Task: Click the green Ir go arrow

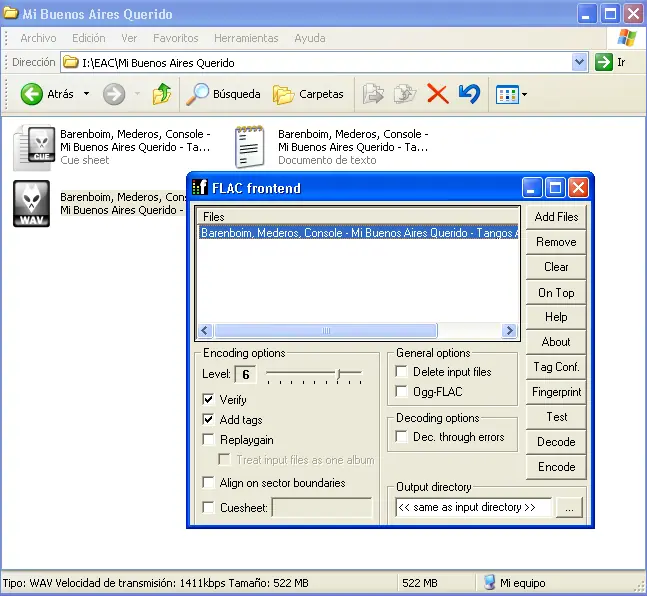Action: 604,62
